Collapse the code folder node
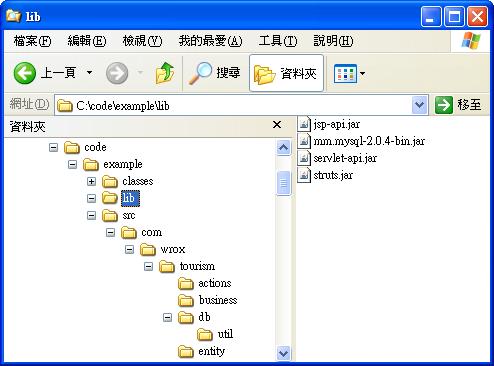494x366 pixels. [x=53, y=147]
